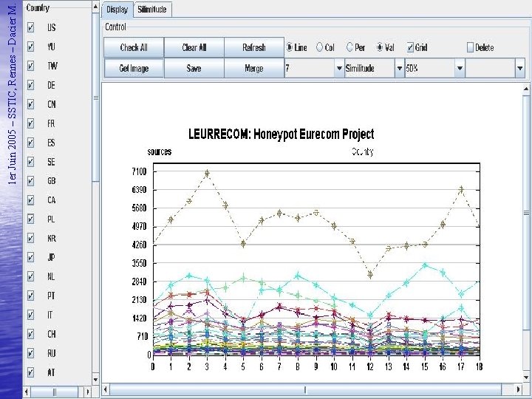Uncheck the IT country checkbox

[x=30, y=315]
